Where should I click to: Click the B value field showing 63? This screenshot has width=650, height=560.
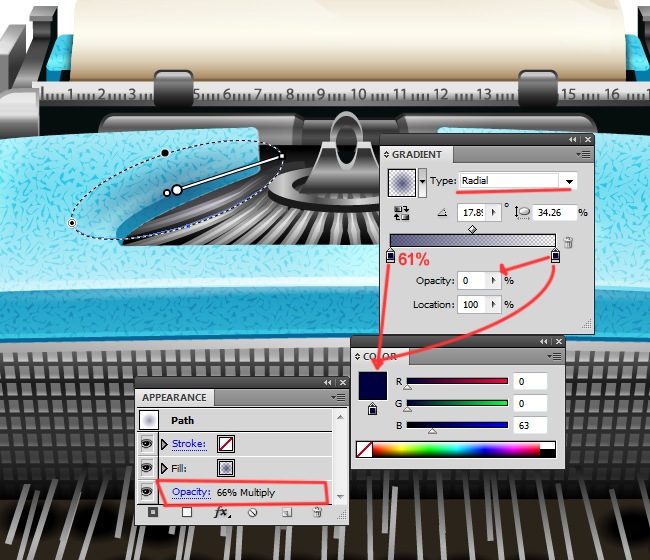530,425
